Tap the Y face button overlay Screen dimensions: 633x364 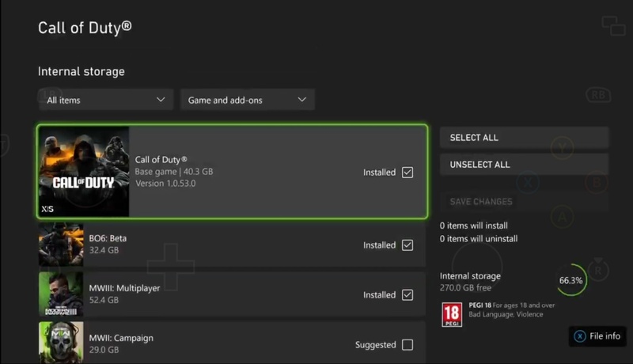pyautogui.click(x=563, y=148)
